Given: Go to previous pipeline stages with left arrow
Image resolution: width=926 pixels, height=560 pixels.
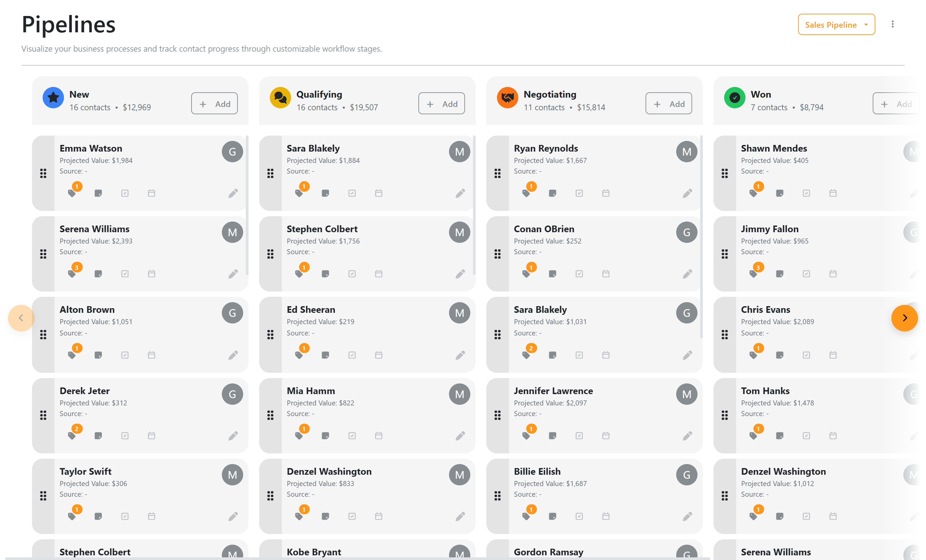Looking at the screenshot, I should click(x=21, y=318).
